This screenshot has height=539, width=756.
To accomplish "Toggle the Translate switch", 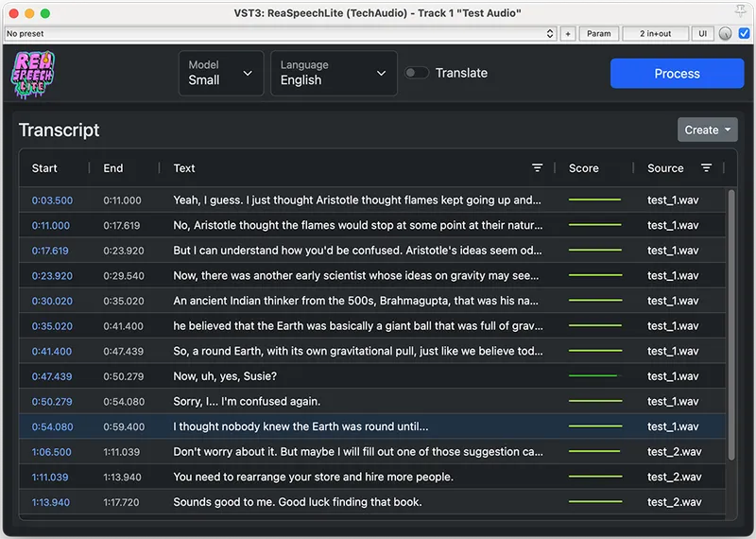I will tap(417, 73).
